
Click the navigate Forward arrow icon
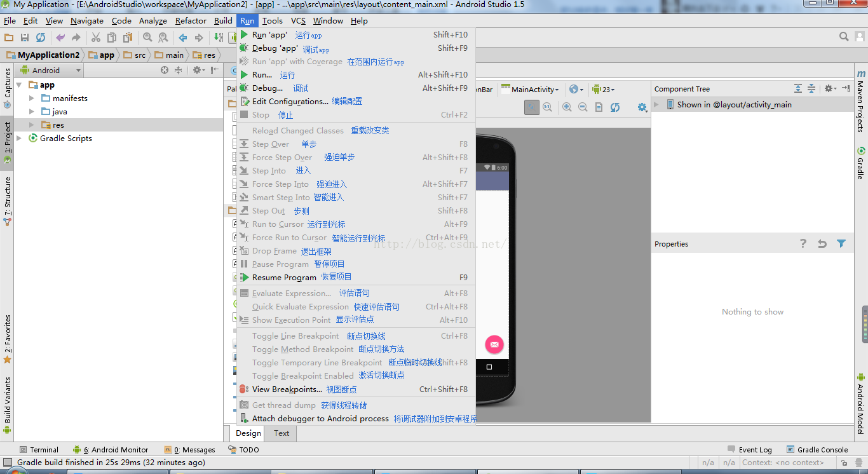point(199,37)
